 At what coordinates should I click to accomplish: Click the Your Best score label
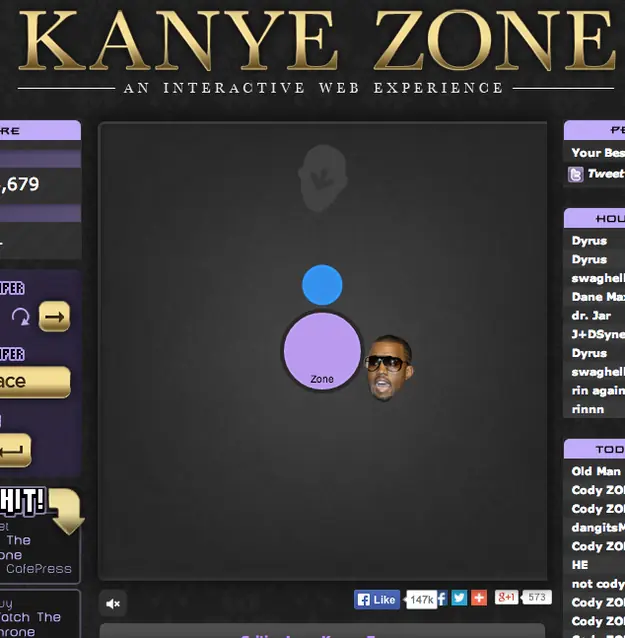[597, 153]
